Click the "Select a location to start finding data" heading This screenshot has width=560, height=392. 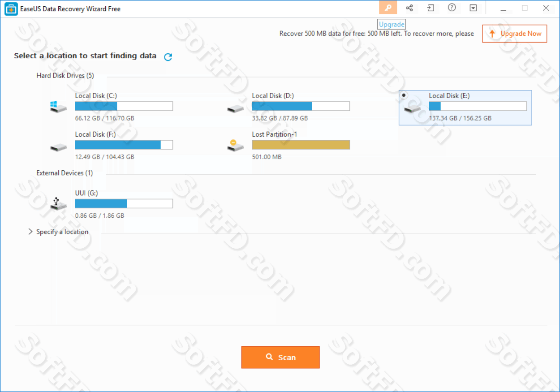pyautogui.click(x=85, y=56)
